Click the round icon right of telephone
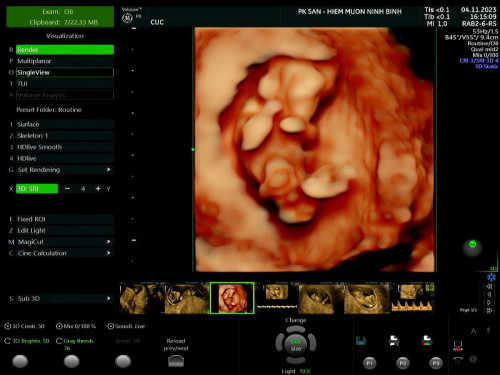This screenshot has height=375, width=500. pos(473,360)
